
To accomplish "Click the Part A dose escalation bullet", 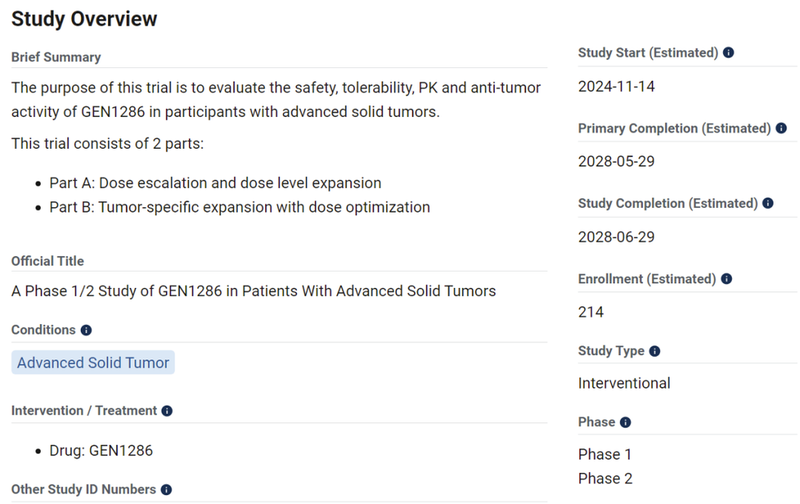I will [x=215, y=183].
